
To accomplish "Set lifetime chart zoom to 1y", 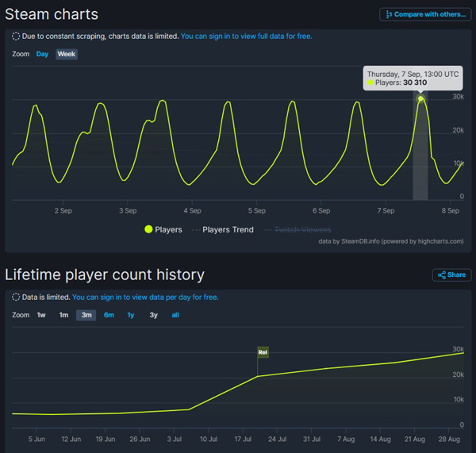I will (131, 315).
